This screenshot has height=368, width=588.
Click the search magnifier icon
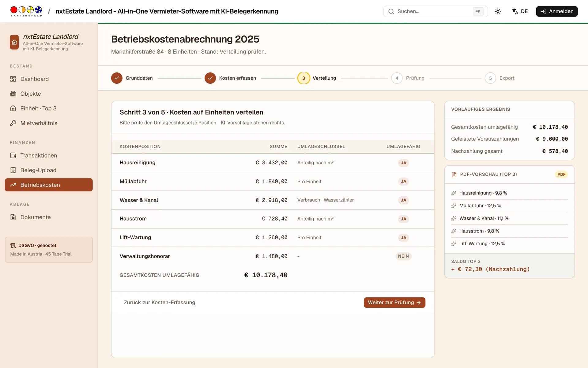391,11
